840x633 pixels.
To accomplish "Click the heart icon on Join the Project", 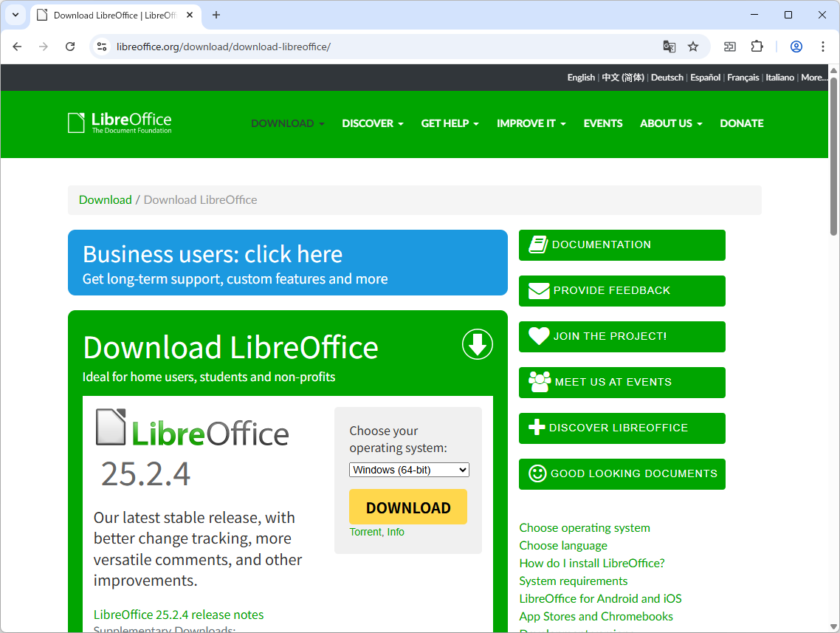I will (537, 336).
